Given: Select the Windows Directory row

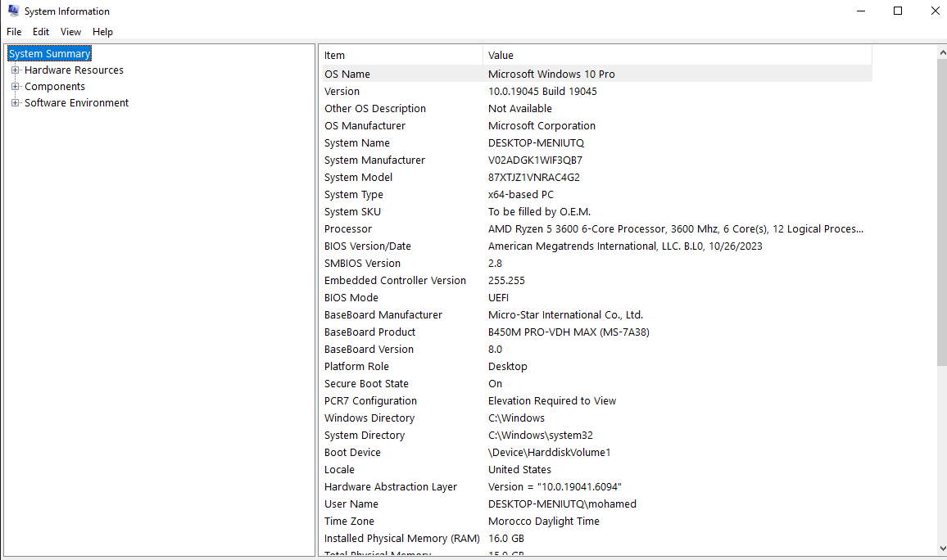Looking at the screenshot, I should [x=597, y=418].
